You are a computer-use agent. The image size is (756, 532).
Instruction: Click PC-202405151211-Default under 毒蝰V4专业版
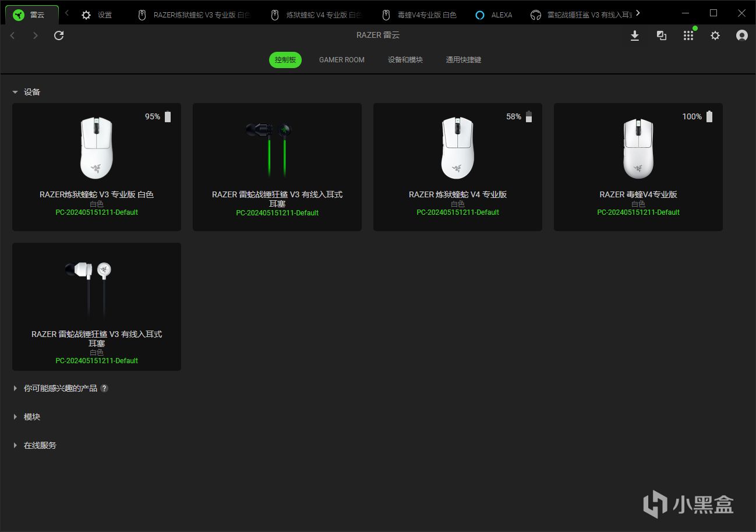638,212
